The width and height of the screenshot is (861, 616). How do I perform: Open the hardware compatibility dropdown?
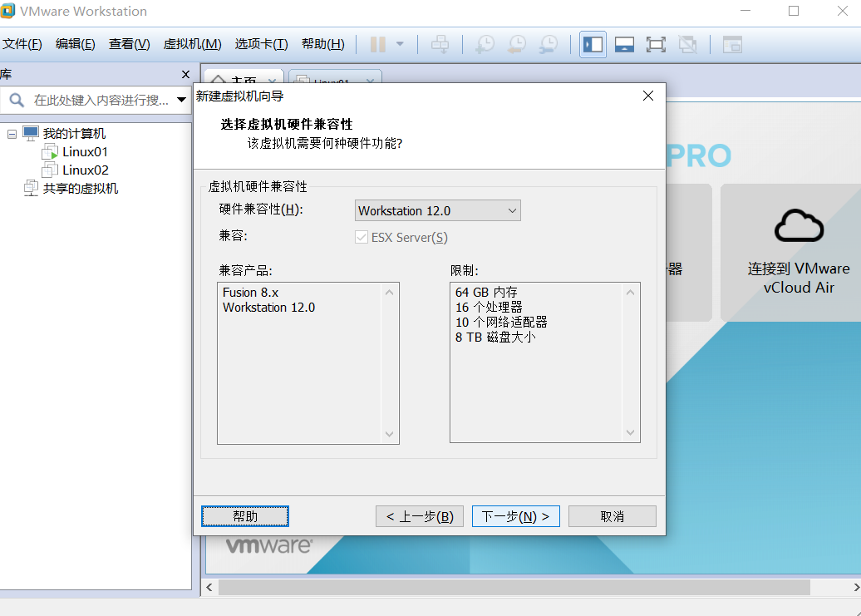click(x=509, y=209)
